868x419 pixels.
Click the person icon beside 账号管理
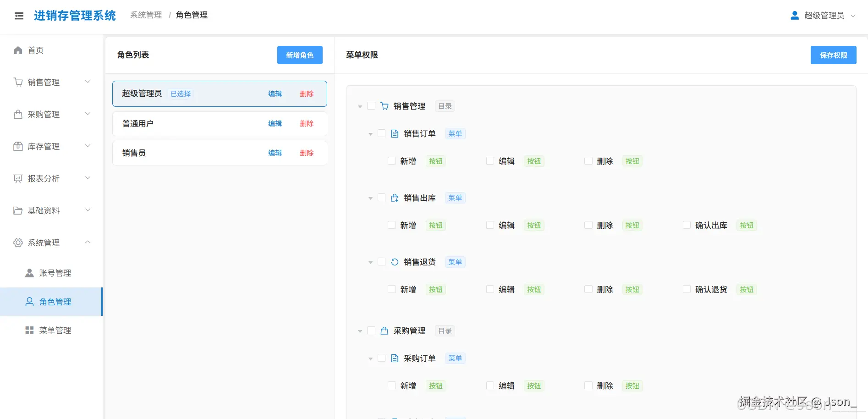tap(29, 273)
